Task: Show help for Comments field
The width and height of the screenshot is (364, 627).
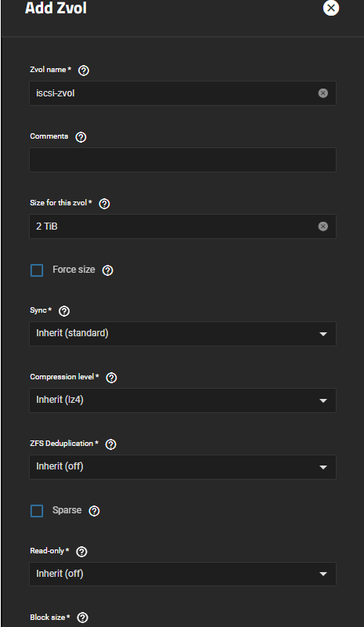Action: 81,137
